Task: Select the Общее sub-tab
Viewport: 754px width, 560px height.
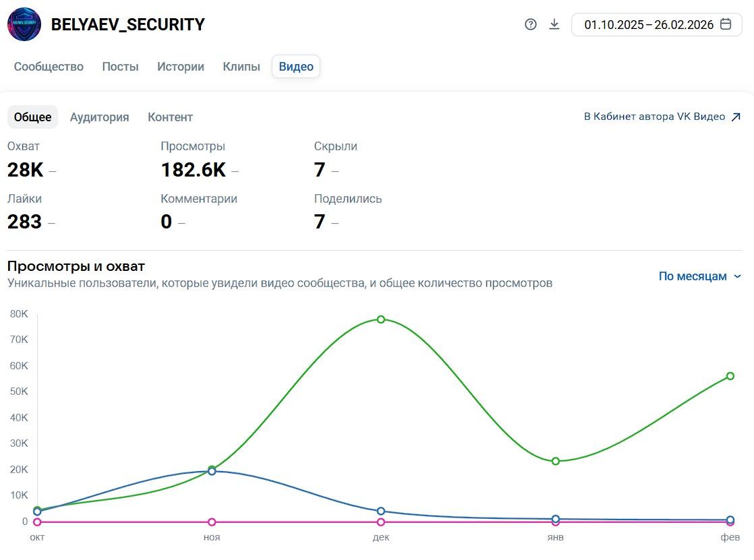Action: coord(32,117)
